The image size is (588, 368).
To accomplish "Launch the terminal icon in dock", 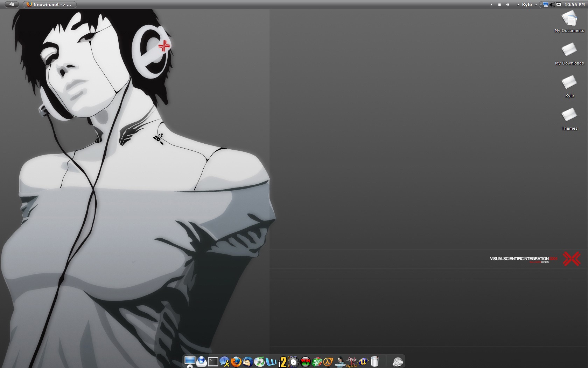I will 213,361.
